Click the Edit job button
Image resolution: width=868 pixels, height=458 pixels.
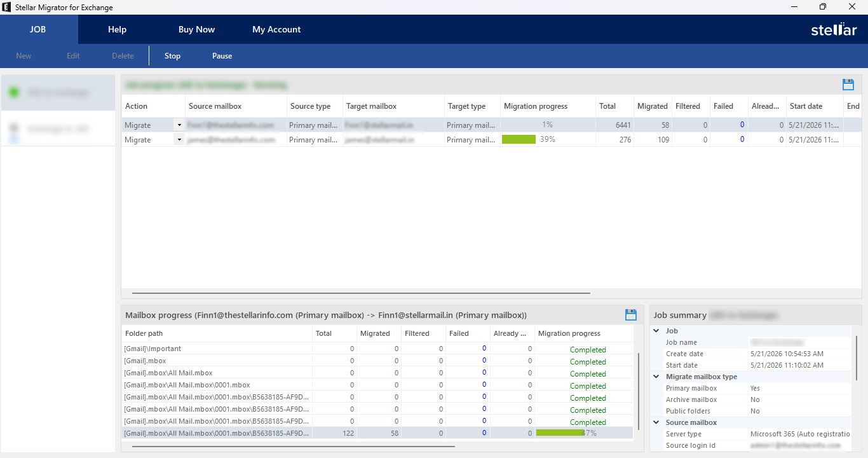[x=73, y=56]
